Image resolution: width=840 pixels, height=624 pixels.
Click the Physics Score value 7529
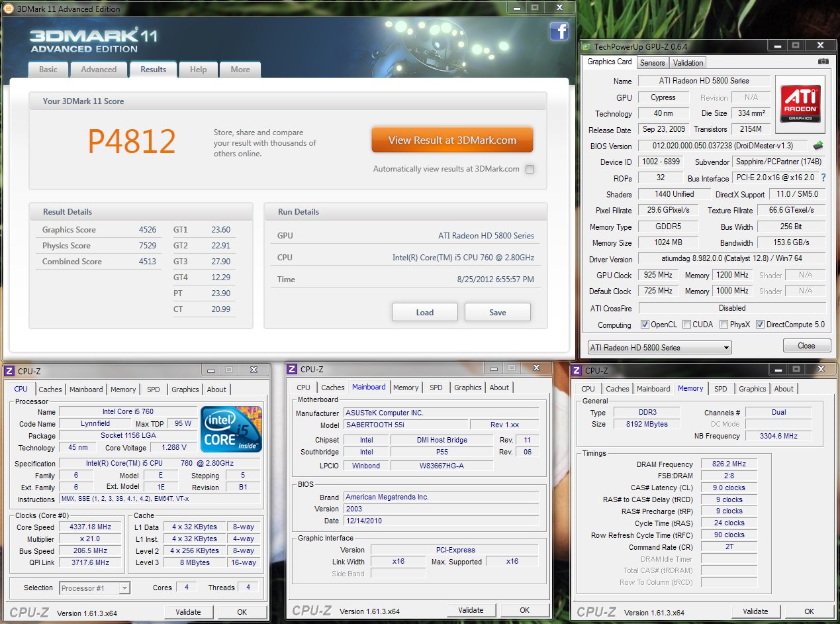pyautogui.click(x=148, y=246)
